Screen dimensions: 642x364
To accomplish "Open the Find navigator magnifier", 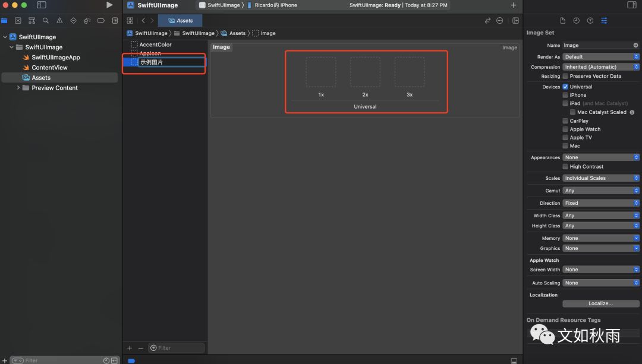I will pyautogui.click(x=45, y=20).
